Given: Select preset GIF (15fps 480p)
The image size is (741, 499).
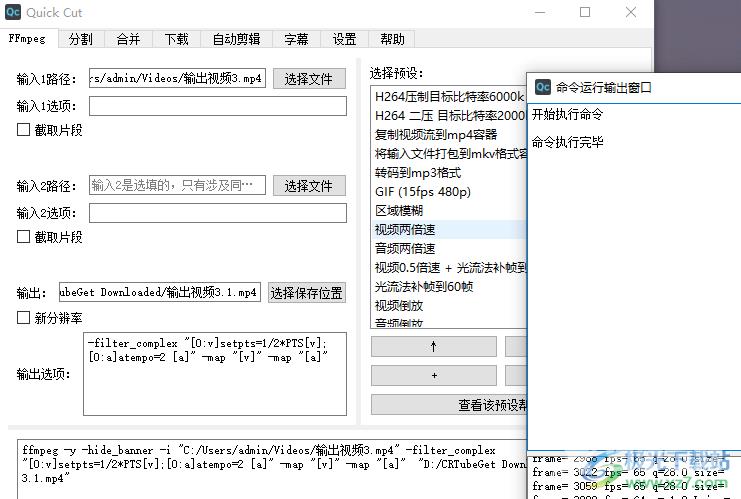Looking at the screenshot, I should (449, 191).
